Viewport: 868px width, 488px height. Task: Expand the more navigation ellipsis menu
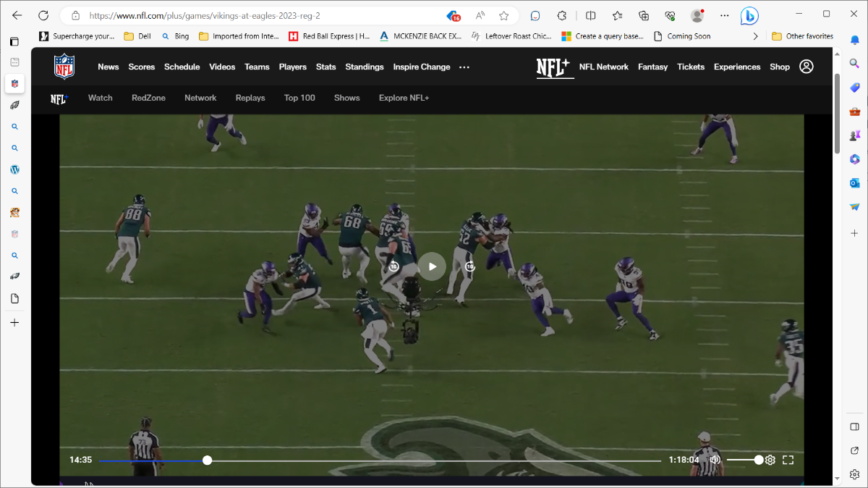pos(464,67)
